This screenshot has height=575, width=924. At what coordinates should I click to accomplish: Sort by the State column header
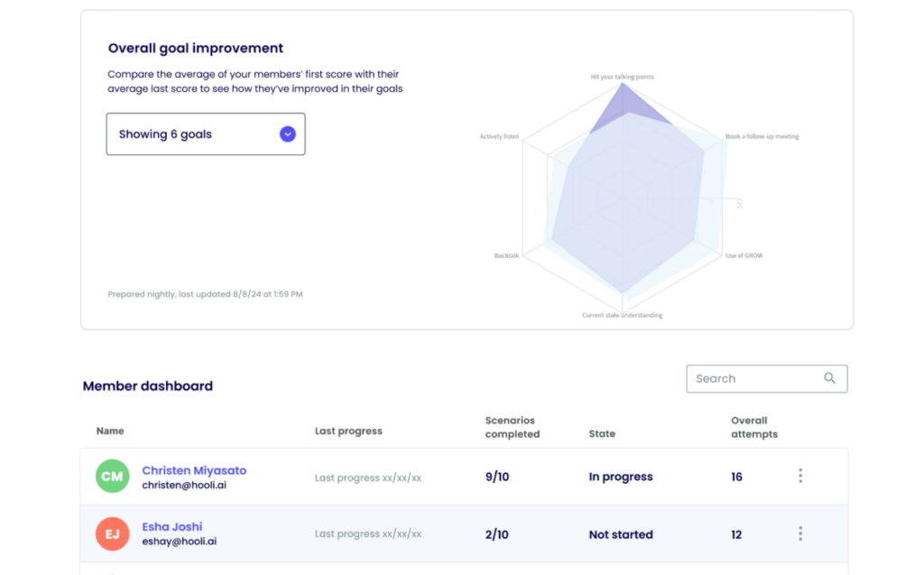click(x=602, y=434)
